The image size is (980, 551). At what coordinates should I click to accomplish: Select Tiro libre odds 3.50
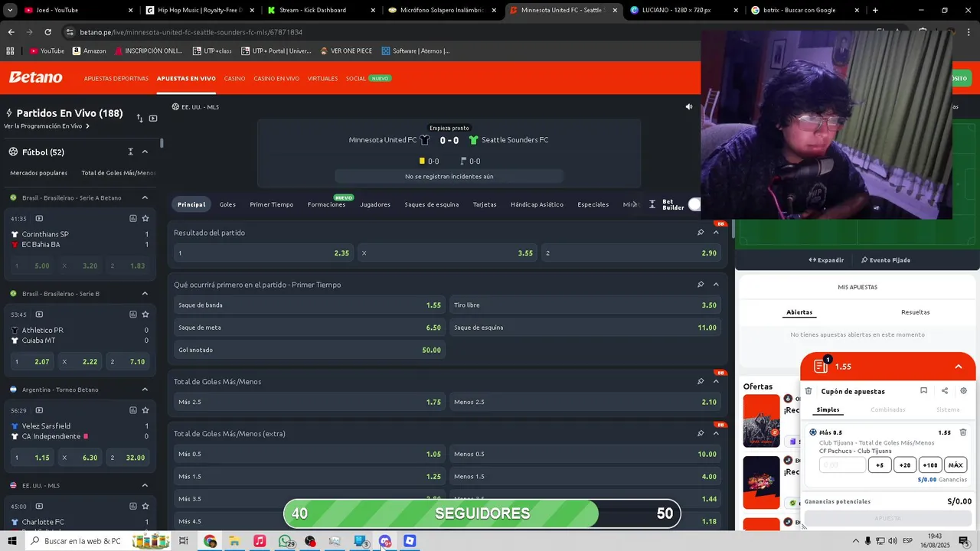pyautogui.click(x=585, y=305)
